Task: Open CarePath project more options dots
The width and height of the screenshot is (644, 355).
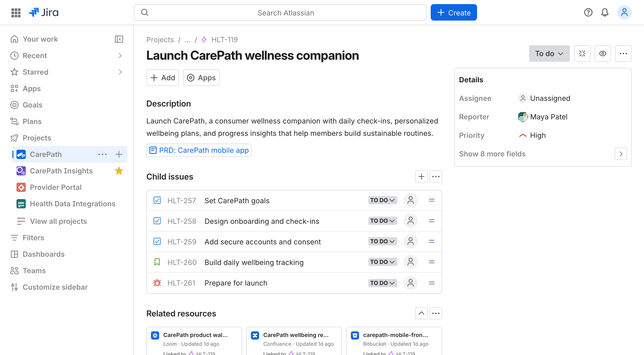Action: point(102,154)
